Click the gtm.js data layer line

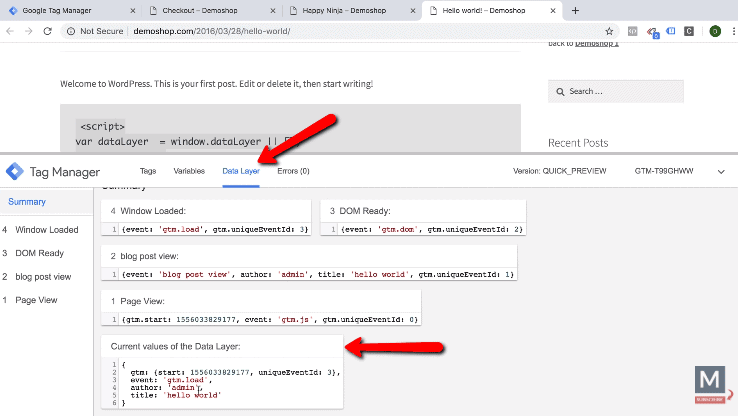[x=270, y=320]
